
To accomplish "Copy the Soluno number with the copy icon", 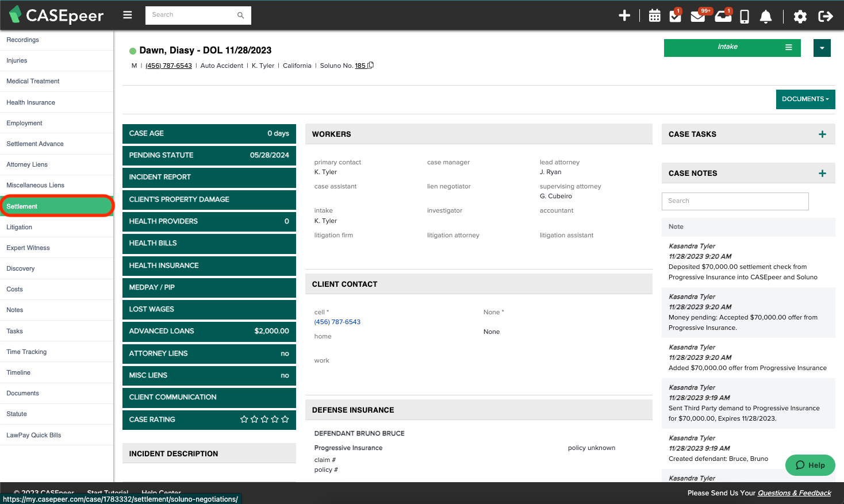I will [x=371, y=65].
